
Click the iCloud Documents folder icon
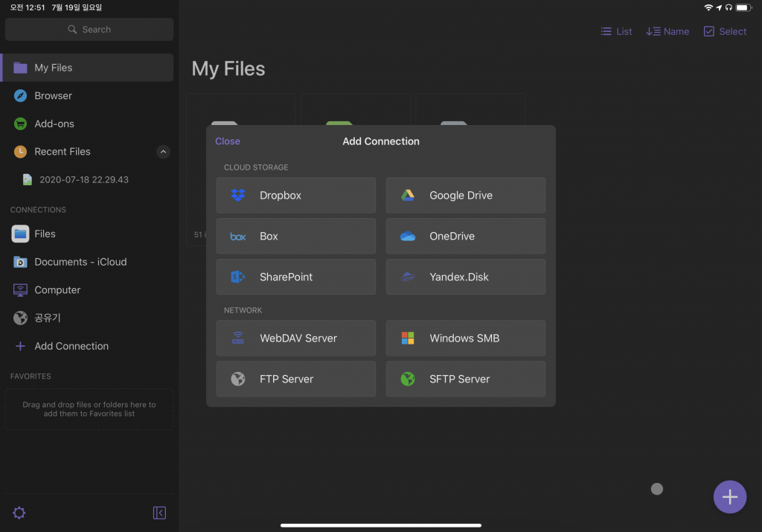coord(20,262)
